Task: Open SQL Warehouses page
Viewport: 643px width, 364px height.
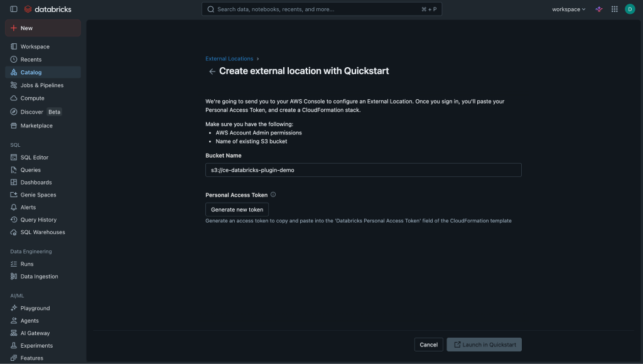Action: pyautogui.click(x=43, y=232)
